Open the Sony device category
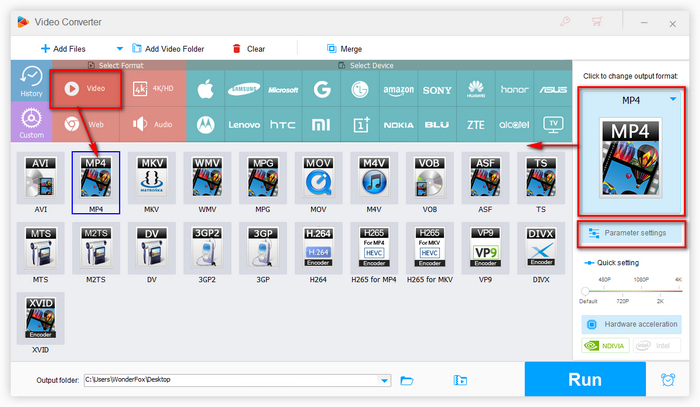Viewport: 700px width, 407px height. point(437,89)
